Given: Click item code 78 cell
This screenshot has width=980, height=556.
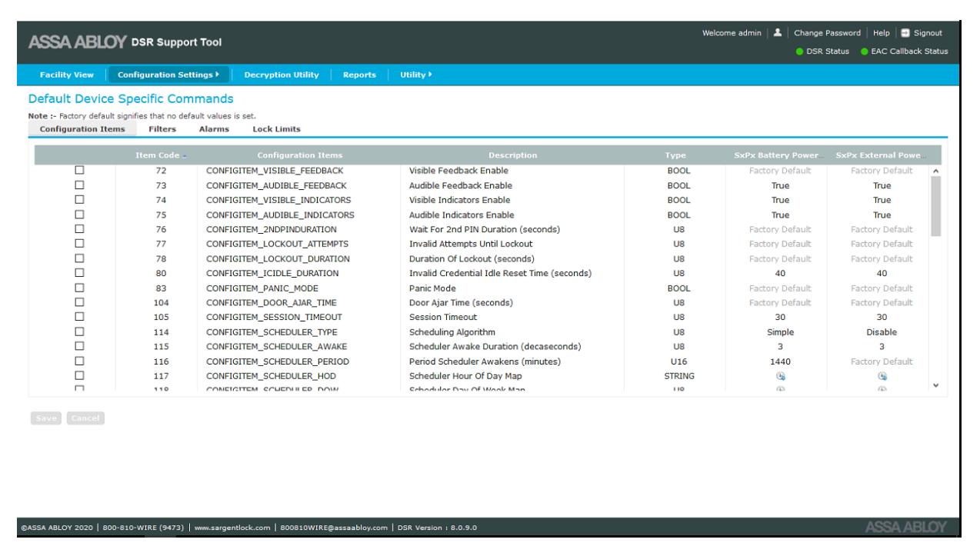Looking at the screenshot, I should pyautogui.click(x=161, y=259).
